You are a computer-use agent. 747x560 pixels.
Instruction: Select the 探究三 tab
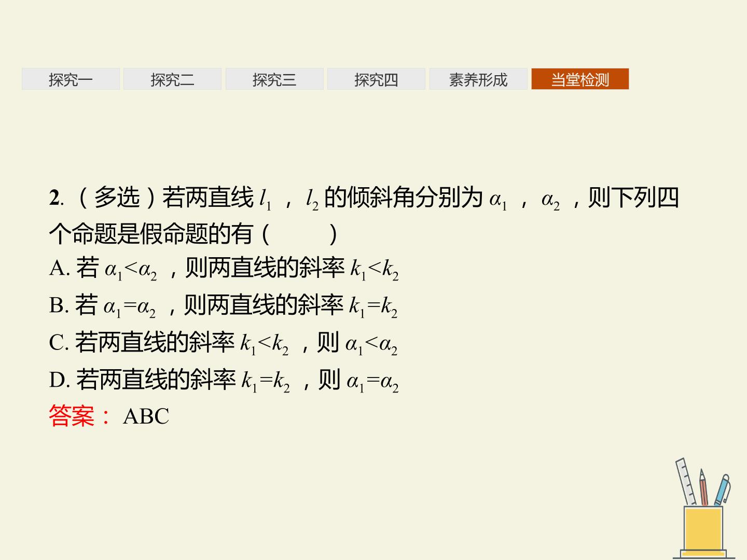tap(274, 79)
